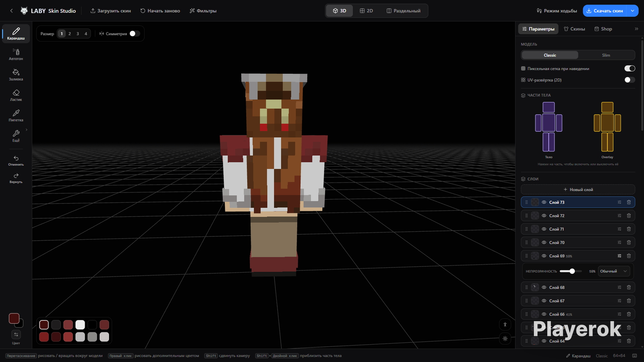
Task: Click the lighting sun icon in viewport
Action: 505,338
